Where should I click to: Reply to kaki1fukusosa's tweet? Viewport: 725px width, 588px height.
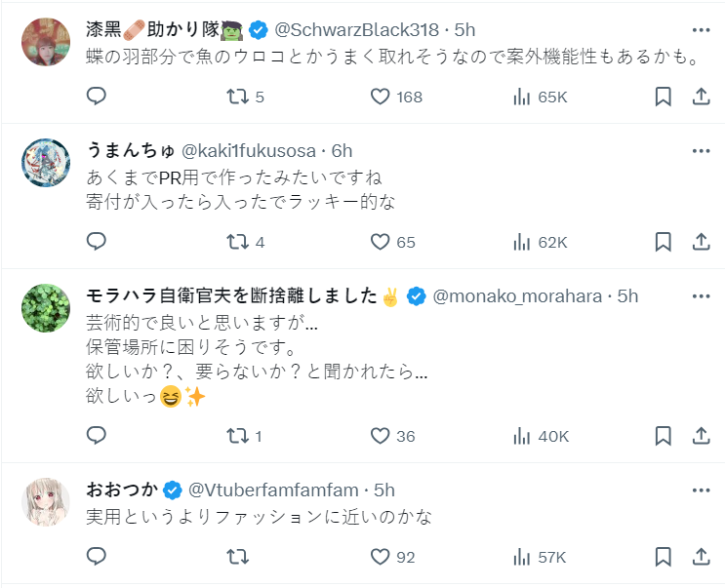96,242
